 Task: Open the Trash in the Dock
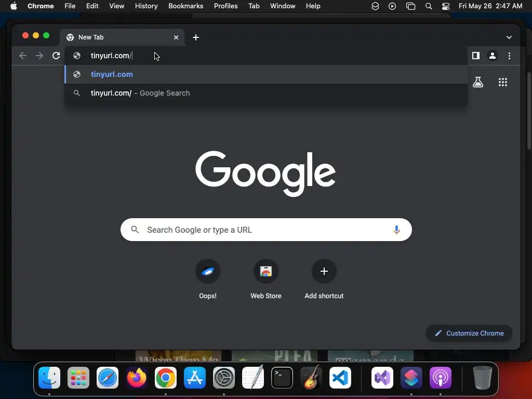click(x=482, y=378)
